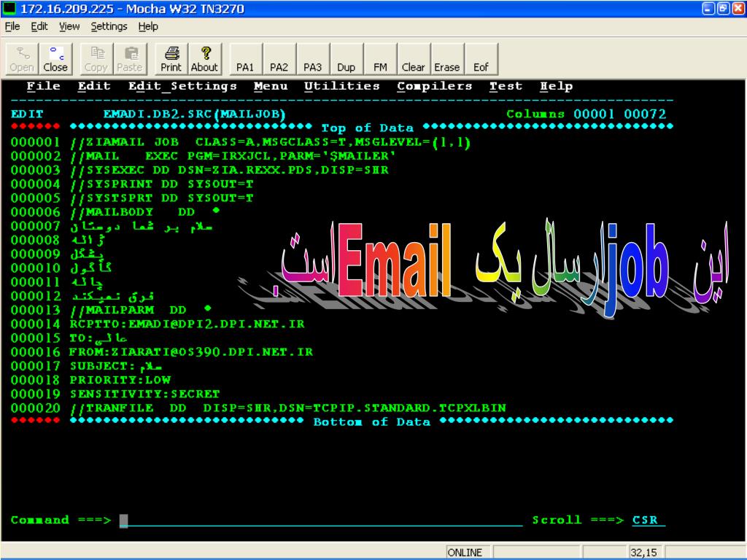Open the About dialog icon
Image resolution: width=747 pixels, height=560 pixels.
click(x=204, y=58)
